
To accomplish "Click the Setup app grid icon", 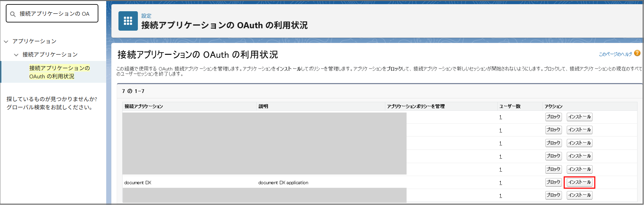I will (128, 21).
